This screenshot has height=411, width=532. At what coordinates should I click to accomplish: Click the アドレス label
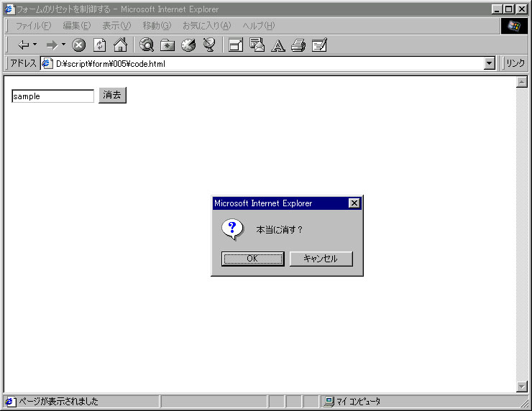(x=23, y=63)
